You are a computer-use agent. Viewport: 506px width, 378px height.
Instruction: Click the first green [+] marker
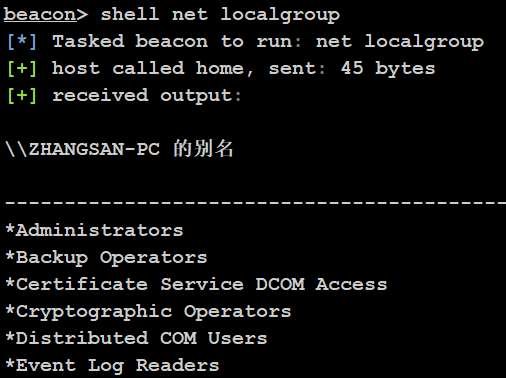(22, 69)
